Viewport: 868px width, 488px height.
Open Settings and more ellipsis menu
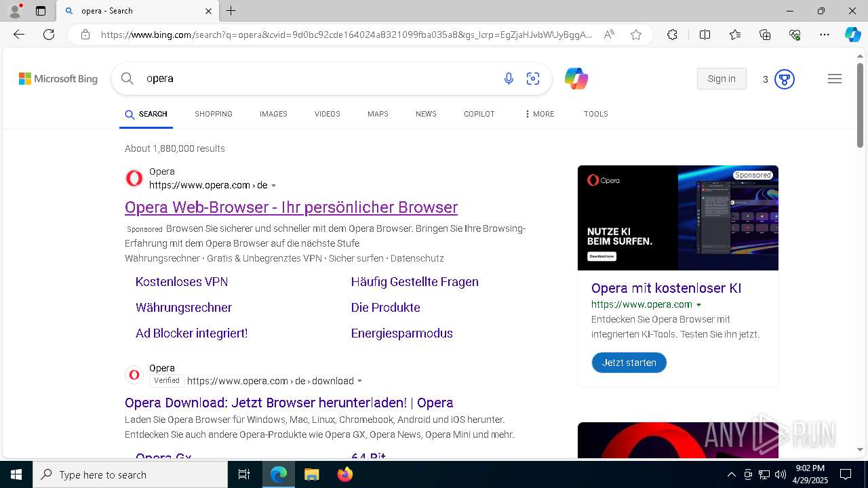point(825,35)
